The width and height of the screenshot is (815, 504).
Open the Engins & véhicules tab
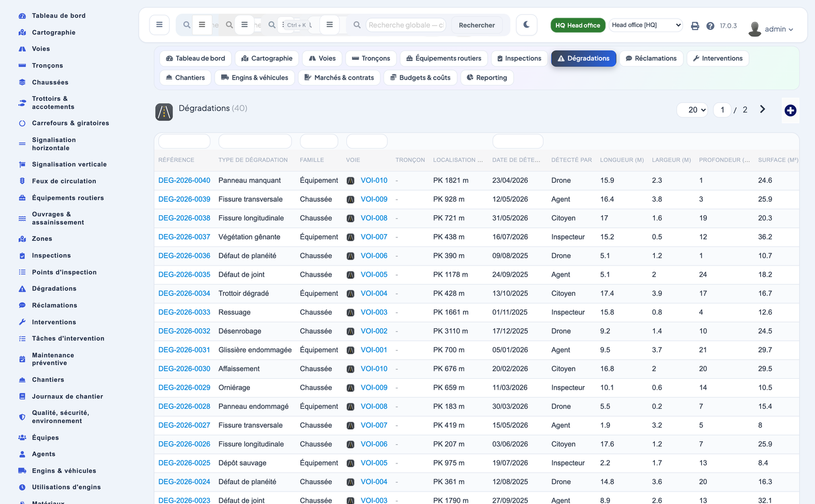coord(254,77)
